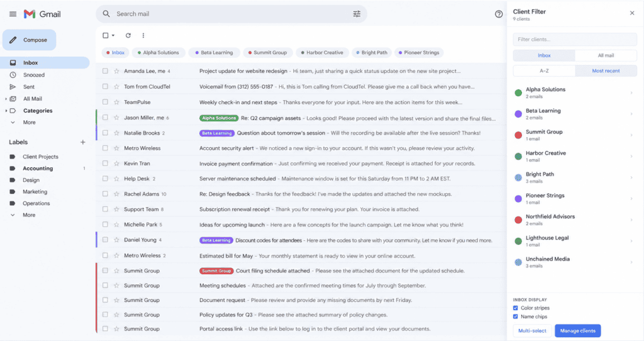
Task: Expand the Categories section arrow
Action: tap(6, 111)
